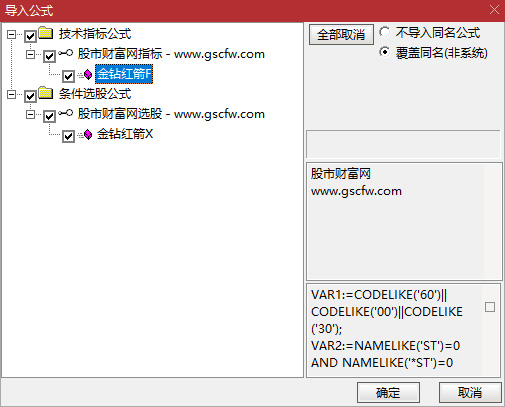Select the 技术指标公式 category label

[x=95, y=34]
